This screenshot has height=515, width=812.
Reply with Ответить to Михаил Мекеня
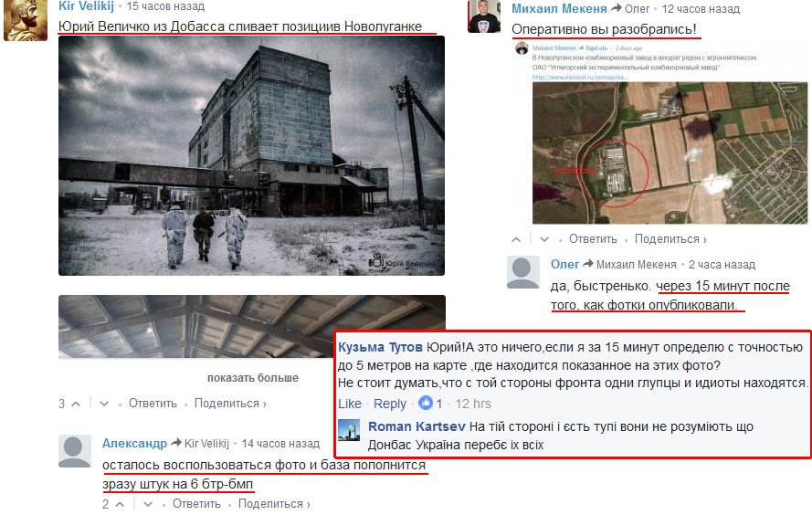tap(593, 239)
